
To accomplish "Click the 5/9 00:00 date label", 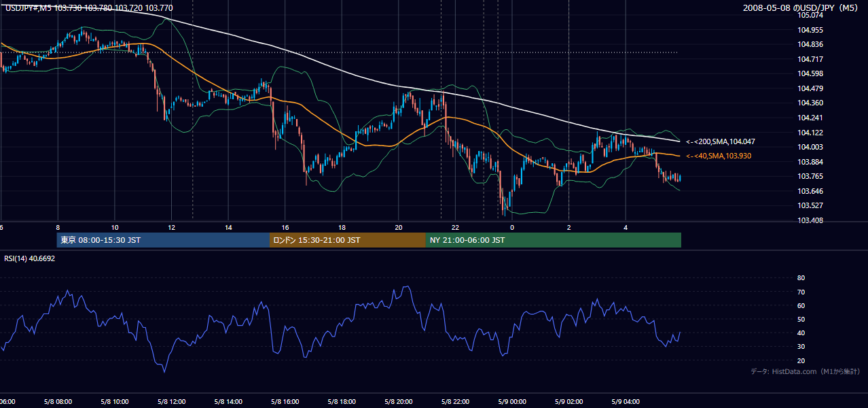I will 511,401.
